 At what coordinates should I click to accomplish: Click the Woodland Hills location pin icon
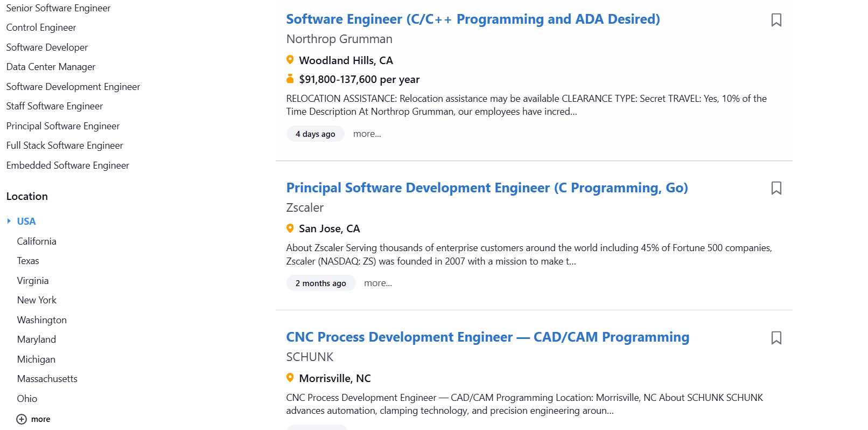click(290, 60)
